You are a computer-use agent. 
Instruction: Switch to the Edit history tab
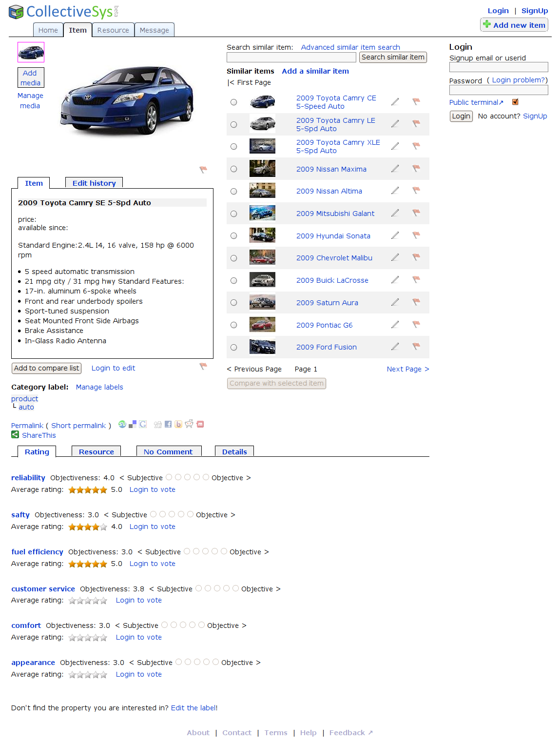(94, 183)
